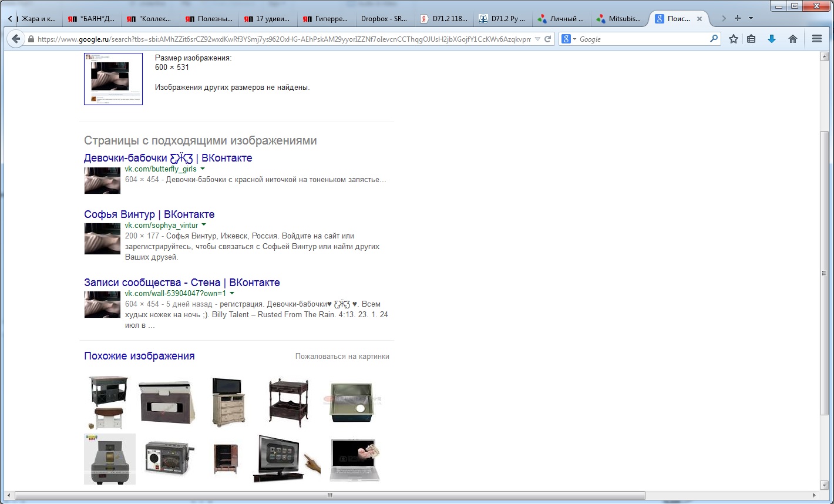
Task: Expand the dropdown next to vk.com/sophya_vintur
Action: [x=204, y=225]
